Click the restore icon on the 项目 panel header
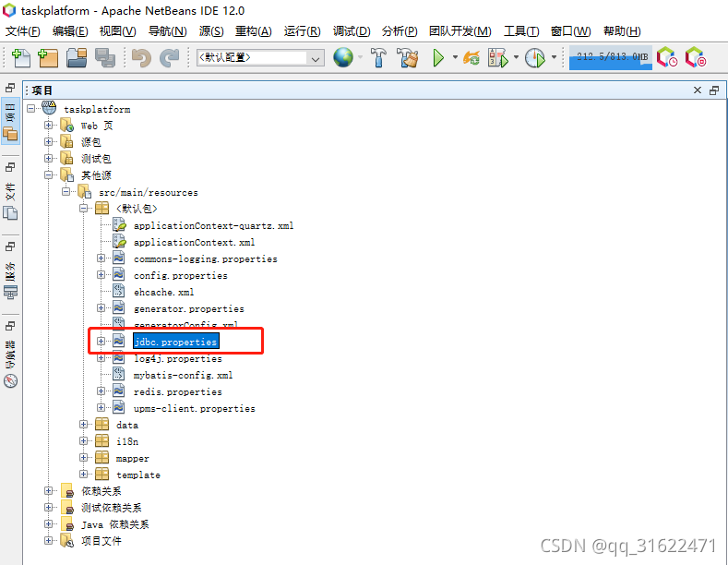This screenshot has width=728, height=565. click(x=714, y=90)
